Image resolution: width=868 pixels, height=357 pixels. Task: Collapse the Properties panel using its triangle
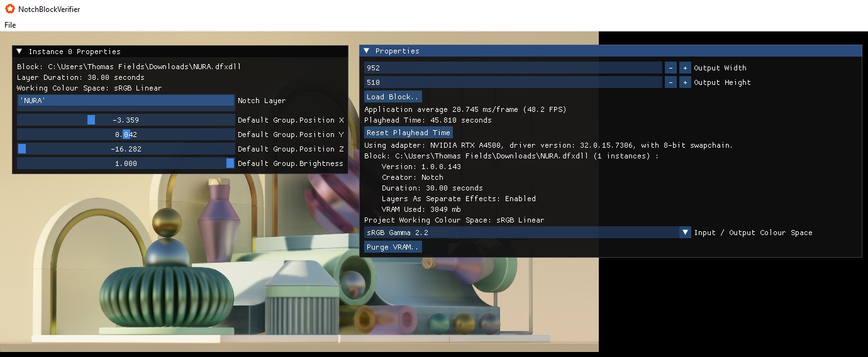[366, 51]
